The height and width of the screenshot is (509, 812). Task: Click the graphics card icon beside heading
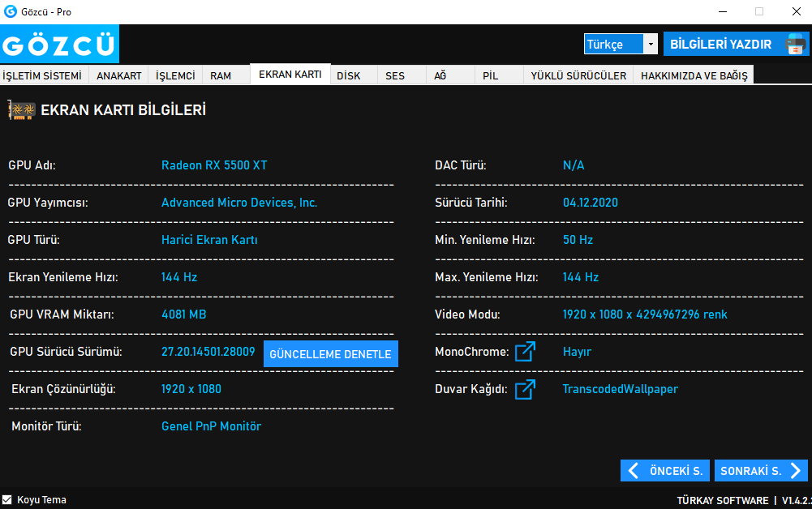coord(22,110)
